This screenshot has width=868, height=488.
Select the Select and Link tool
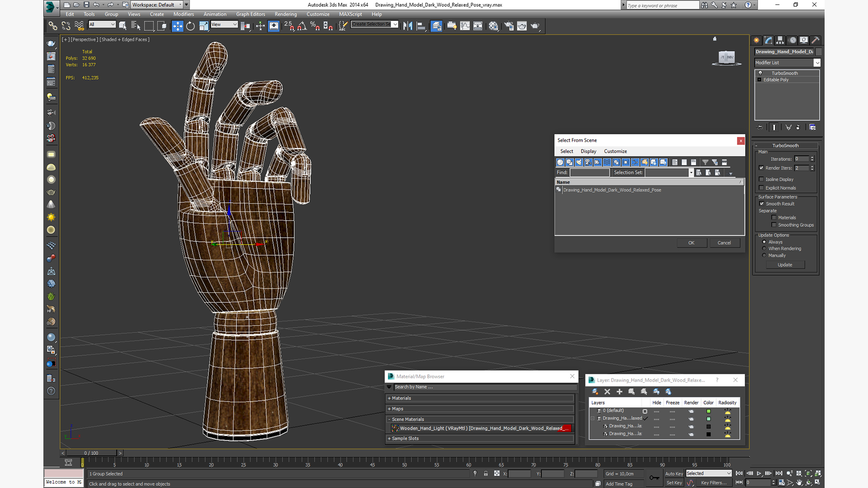(53, 26)
